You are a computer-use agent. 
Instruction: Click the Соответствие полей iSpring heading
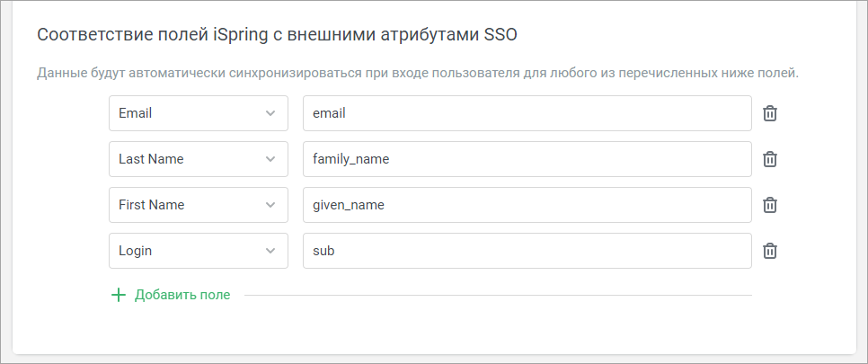pyautogui.click(x=277, y=35)
